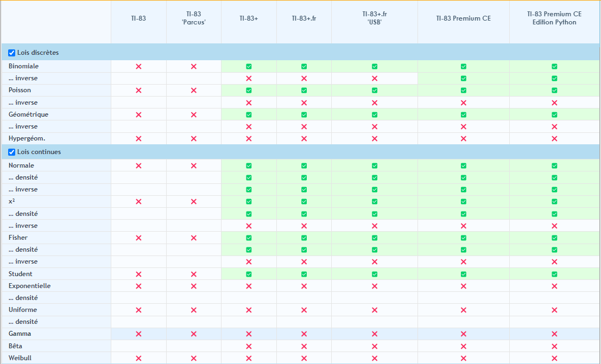The width and height of the screenshot is (601, 364).
Task: Click red cross for Binomiale under TI-83 'Parcus'
Action: [194, 67]
